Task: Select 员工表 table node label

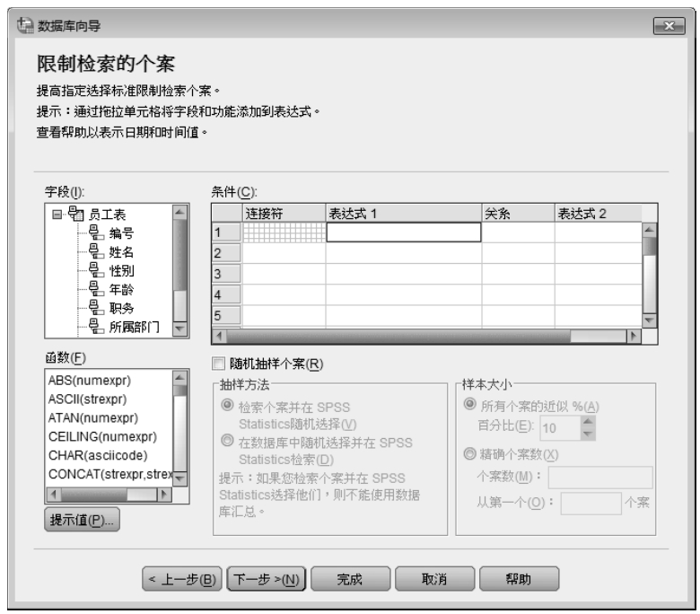Action: (x=107, y=215)
